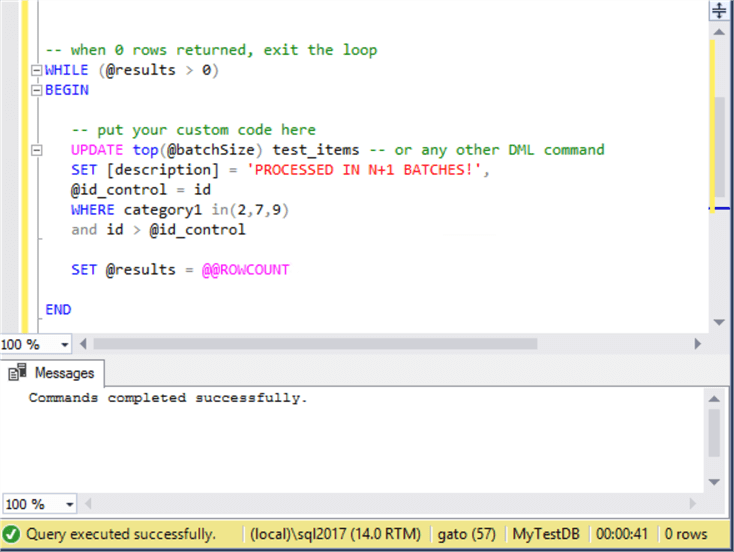Viewport: 734px width, 552px height.
Task: Click the green success checkmark status icon
Action: click(11, 534)
